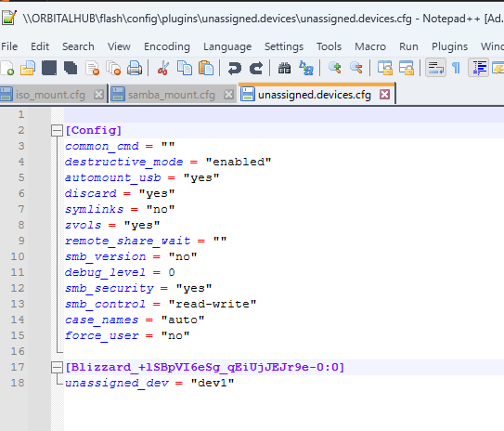Click the Zoom In magnifier icon
The height and width of the screenshot is (431, 504).
point(334,68)
